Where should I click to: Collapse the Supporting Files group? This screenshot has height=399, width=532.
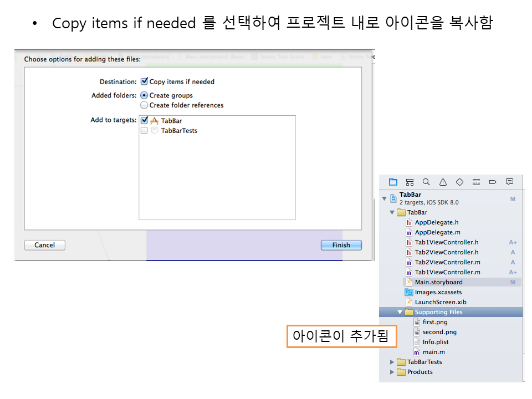pyautogui.click(x=400, y=312)
